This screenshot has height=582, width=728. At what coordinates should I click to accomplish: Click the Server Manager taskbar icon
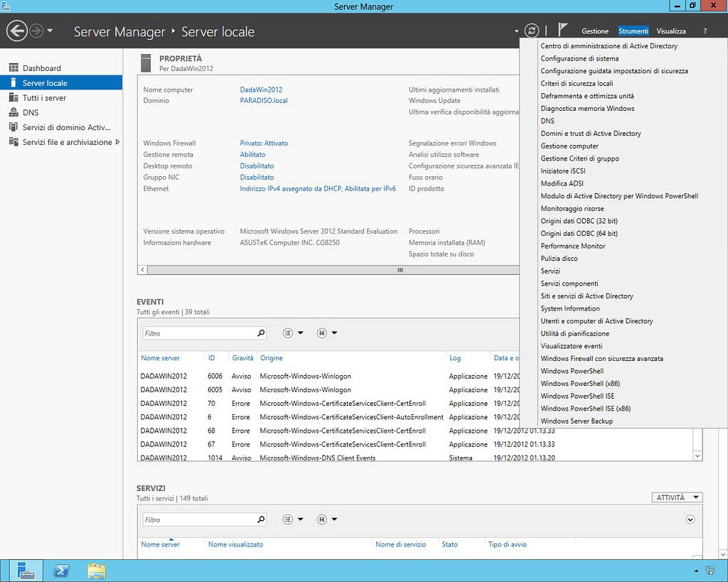(26, 571)
